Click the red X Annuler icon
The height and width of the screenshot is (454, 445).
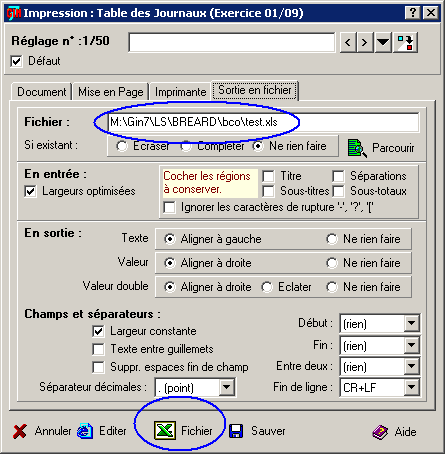(20, 431)
